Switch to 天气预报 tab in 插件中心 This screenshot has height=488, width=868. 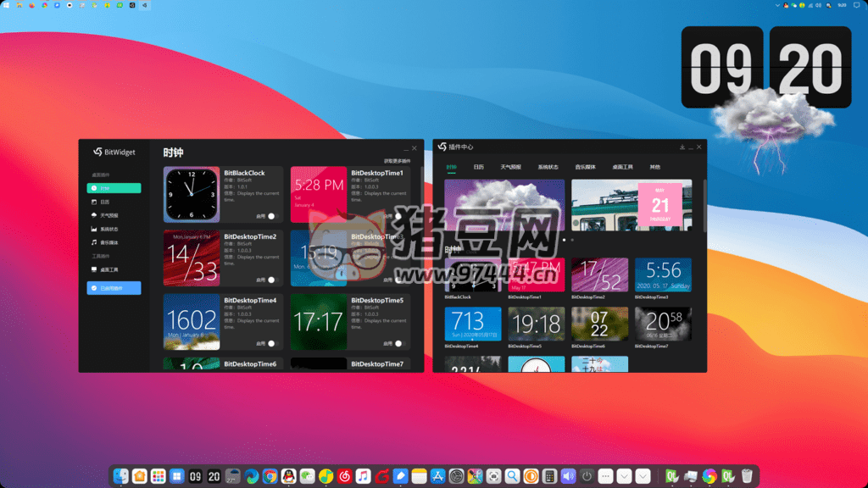click(510, 167)
